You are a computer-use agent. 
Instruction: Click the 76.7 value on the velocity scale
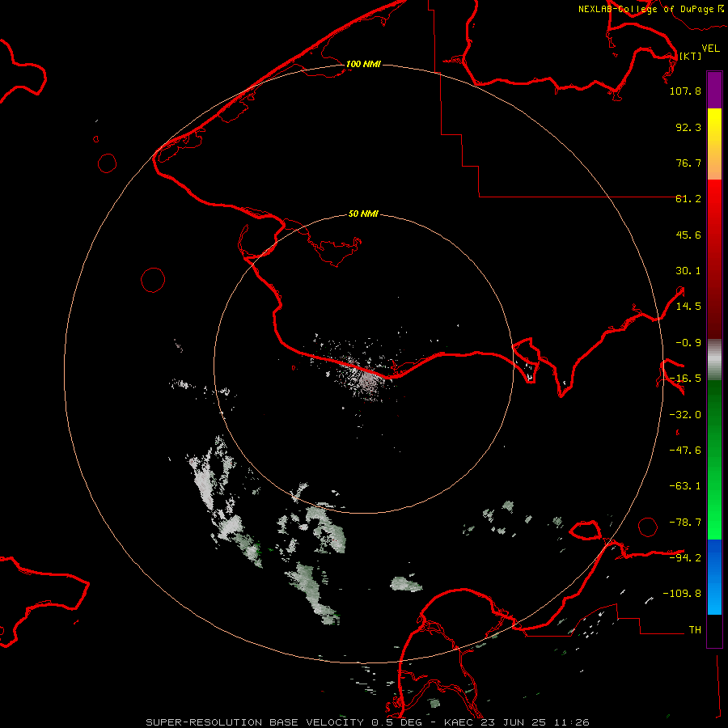(688, 163)
